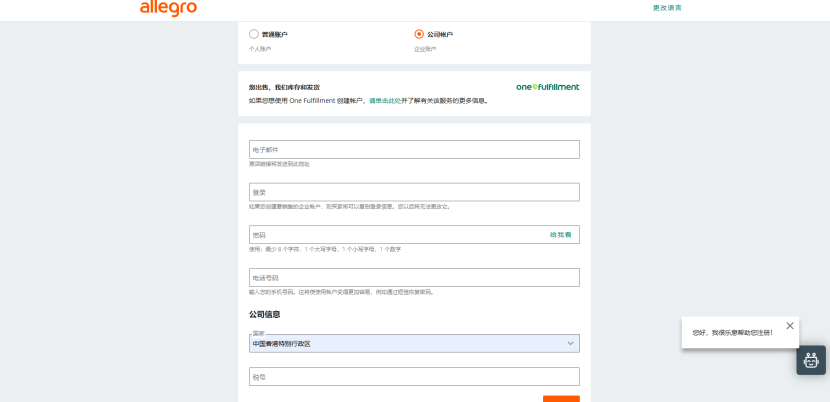Image resolution: width=830 pixels, height=402 pixels.
Task: Follow the 请单击此处 One Fulfillment link
Action: tap(385, 101)
